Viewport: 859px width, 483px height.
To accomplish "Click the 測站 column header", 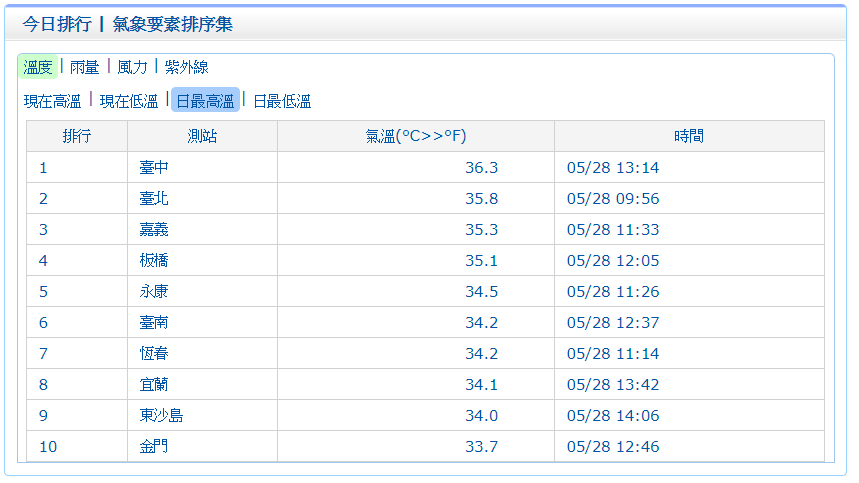I will (202, 136).
